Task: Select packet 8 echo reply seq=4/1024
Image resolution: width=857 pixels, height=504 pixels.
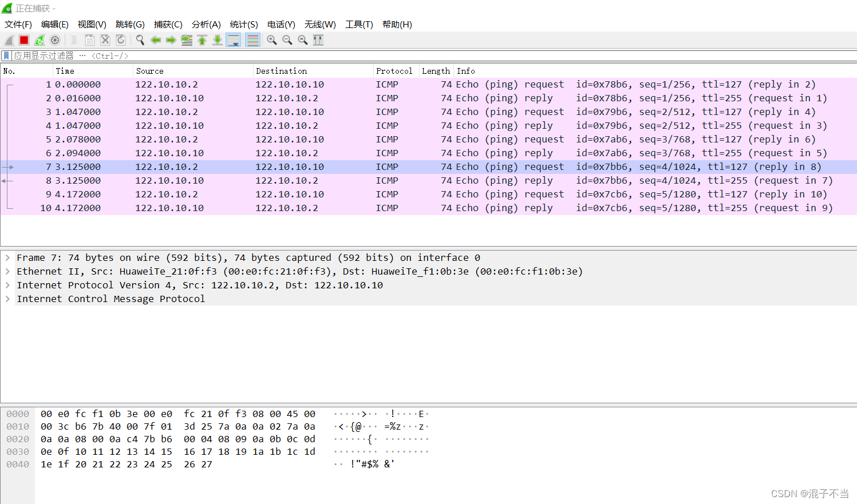Action: coord(429,181)
